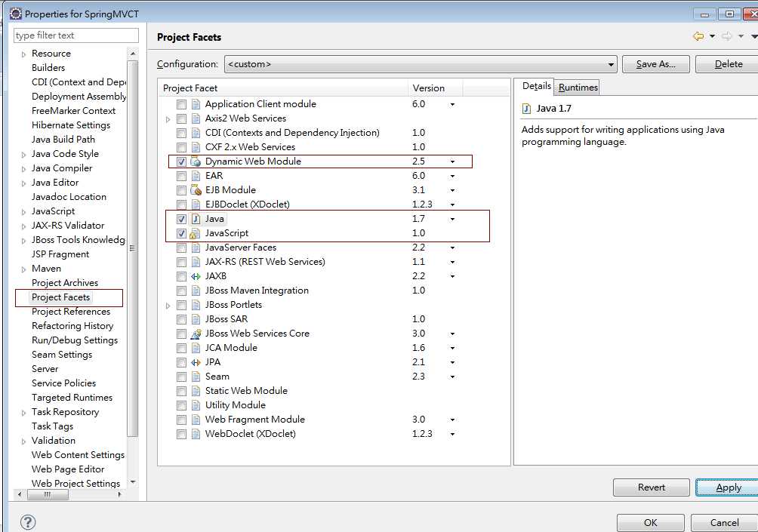Open the JPA version dropdown
Viewport: 758px width, 532px height.
coord(452,362)
